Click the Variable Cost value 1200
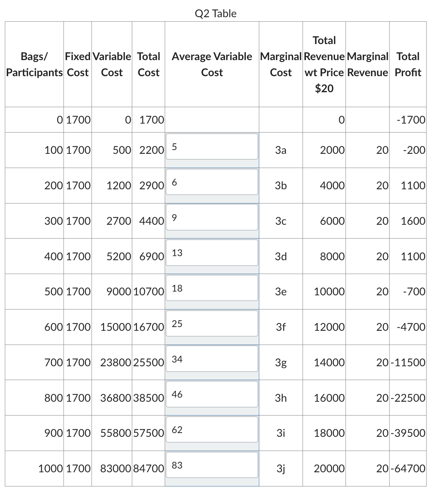Viewport: 446px width, 504px height. pyautogui.click(x=119, y=186)
